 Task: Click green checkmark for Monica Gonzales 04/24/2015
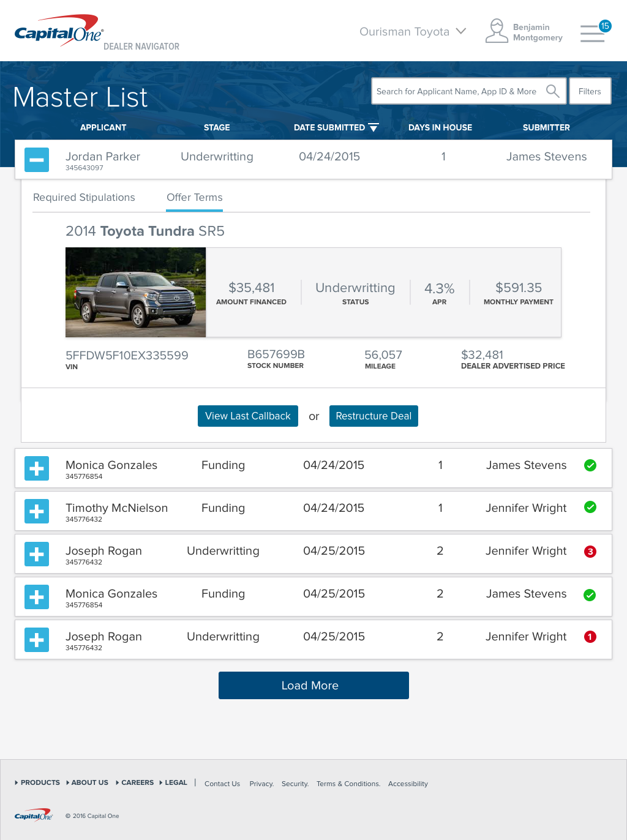coord(590,465)
